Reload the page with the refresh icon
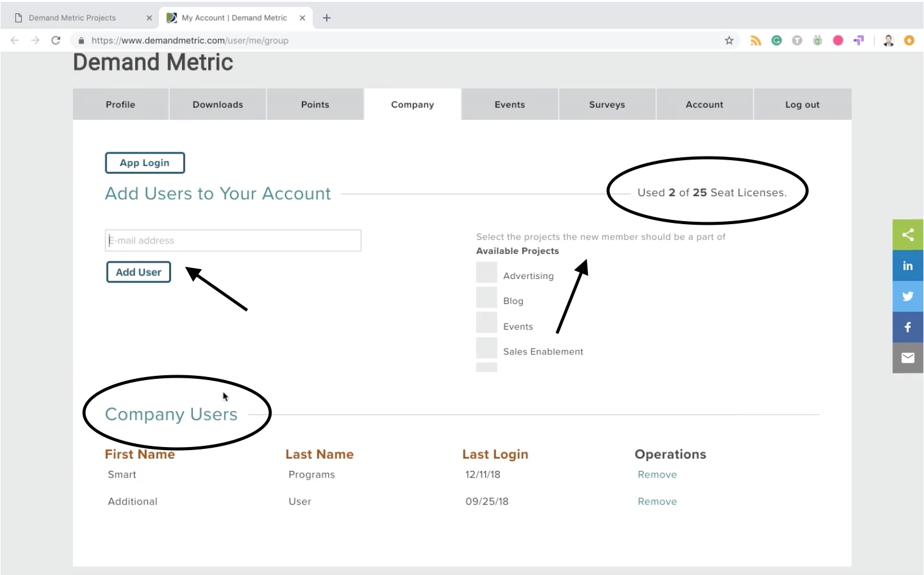924x575 pixels. point(56,40)
